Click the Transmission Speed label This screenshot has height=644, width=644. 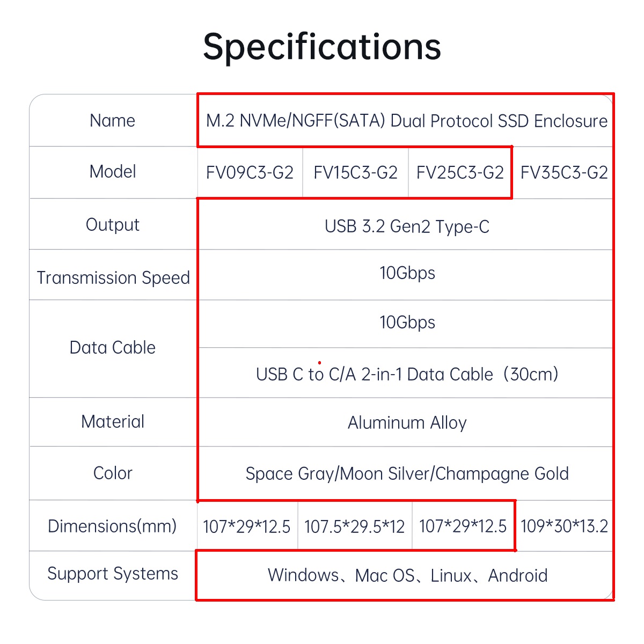[x=113, y=277]
